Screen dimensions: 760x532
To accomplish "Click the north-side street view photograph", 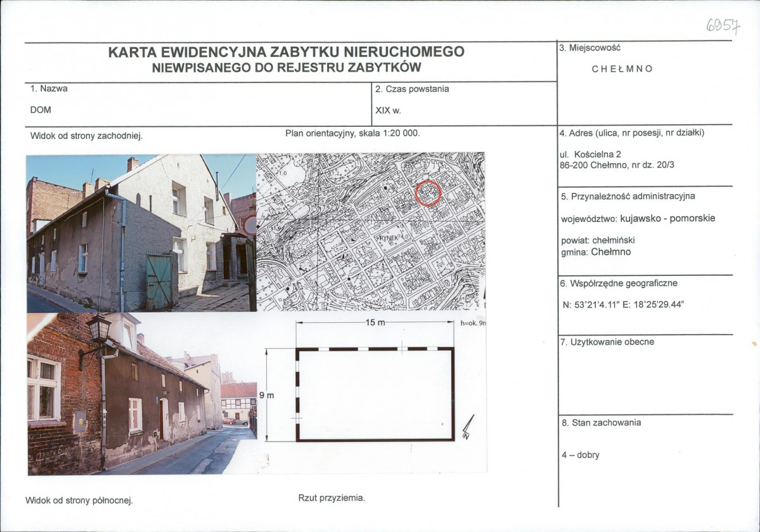I will pyautogui.click(x=141, y=394).
